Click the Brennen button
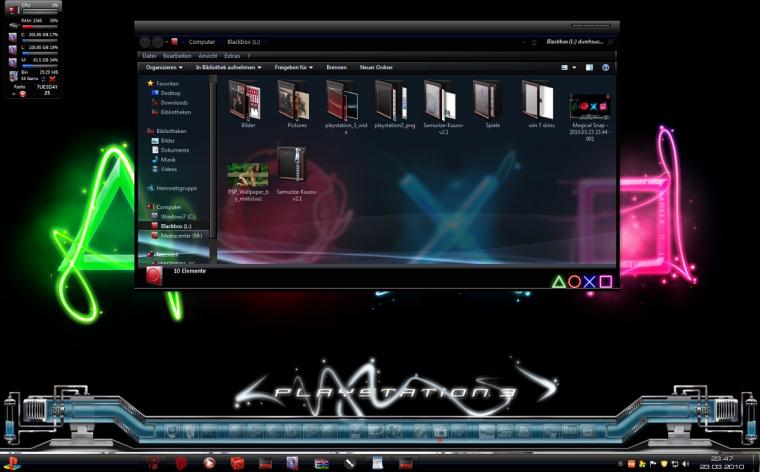Viewport: 760px width, 472px height. tap(336, 67)
